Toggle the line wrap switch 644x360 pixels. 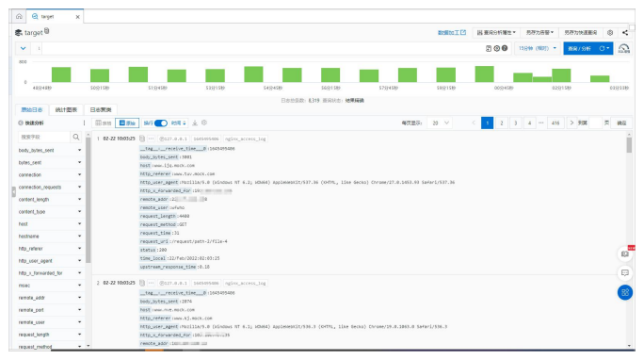[x=161, y=123]
